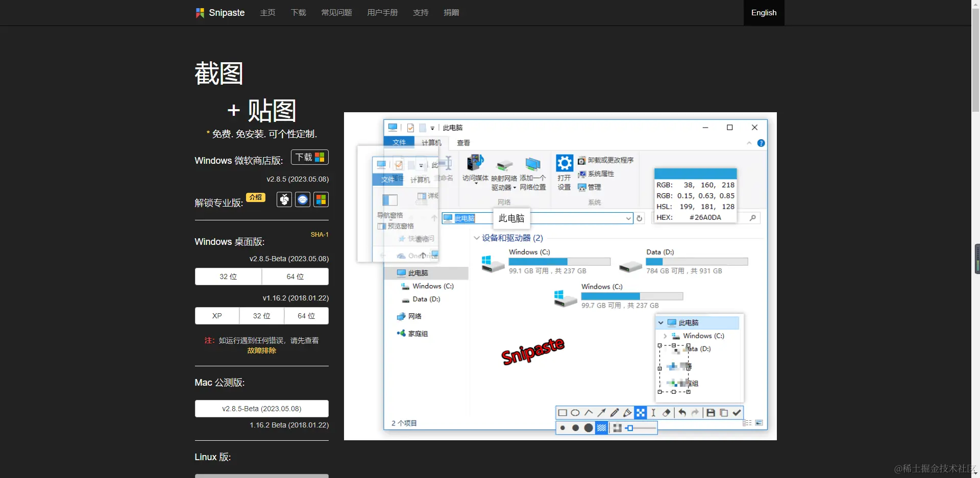Click the 64位 desktop download button
Image resolution: width=980 pixels, height=478 pixels.
[295, 276]
